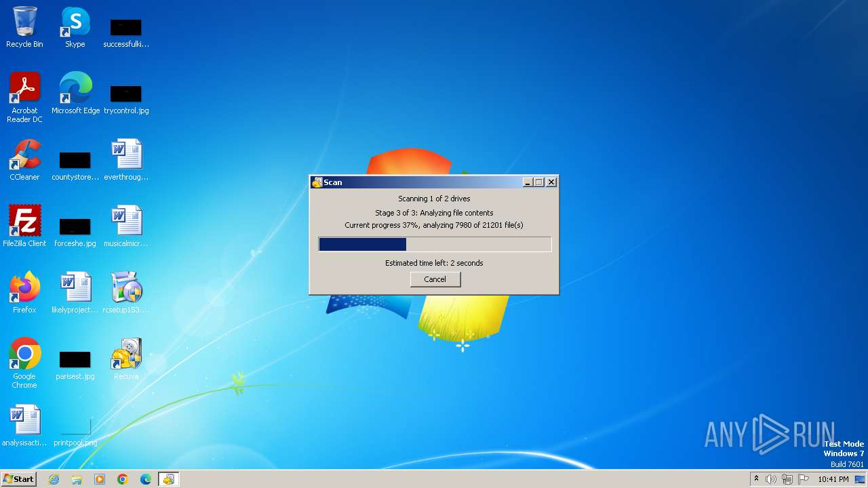Open Recycle Bin desktop icon

(24, 28)
